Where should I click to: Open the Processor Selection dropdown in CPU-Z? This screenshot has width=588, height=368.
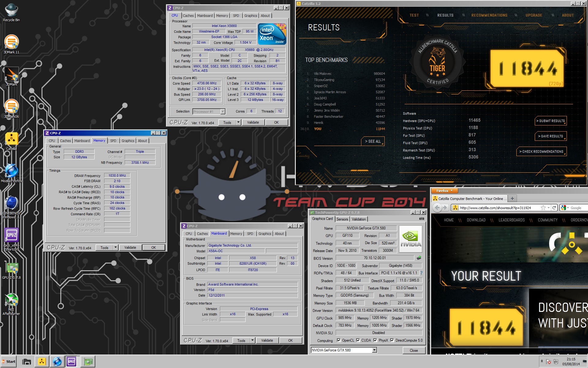pyautogui.click(x=223, y=112)
